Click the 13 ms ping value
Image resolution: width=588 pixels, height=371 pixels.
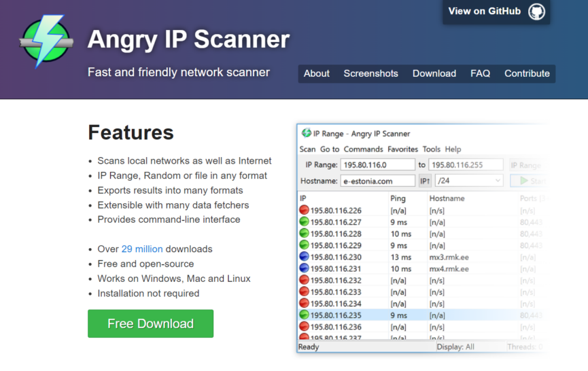(401, 257)
